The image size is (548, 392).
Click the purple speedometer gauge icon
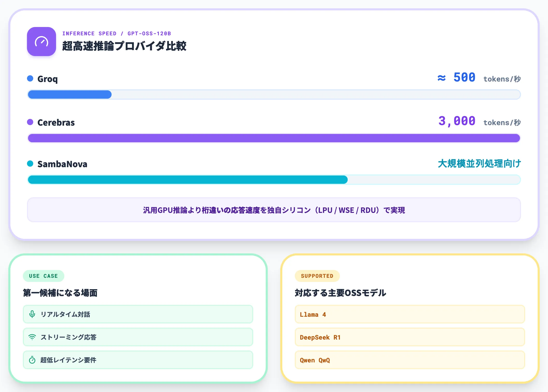(x=42, y=42)
